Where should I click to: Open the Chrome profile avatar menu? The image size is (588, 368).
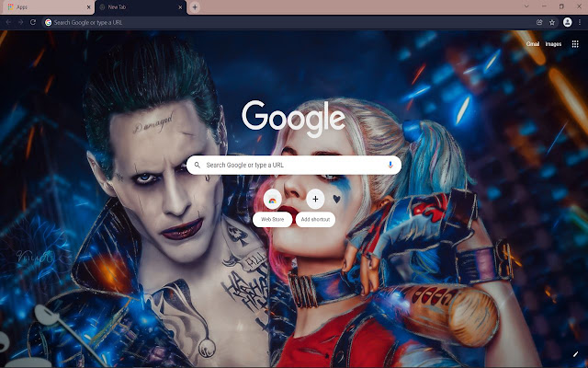pos(568,22)
